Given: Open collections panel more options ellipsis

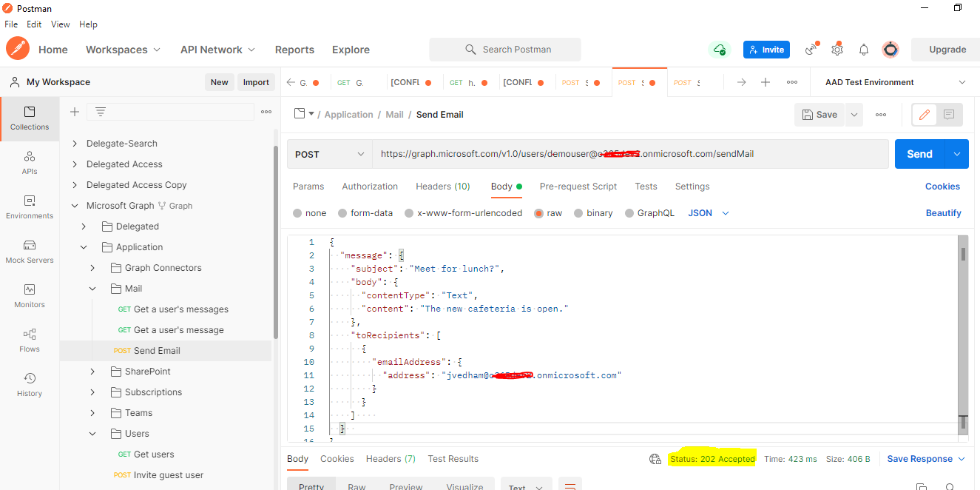Looking at the screenshot, I should click(266, 112).
